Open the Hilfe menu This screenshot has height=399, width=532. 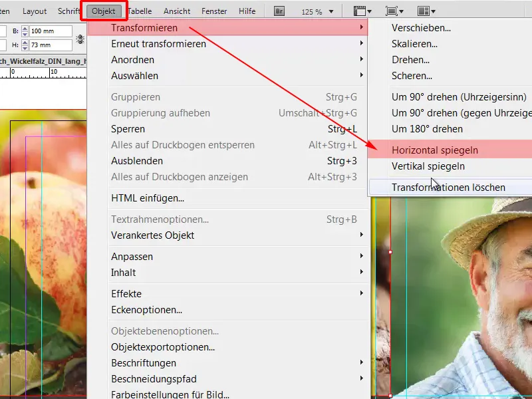pyautogui.click(x=247, y=11)
